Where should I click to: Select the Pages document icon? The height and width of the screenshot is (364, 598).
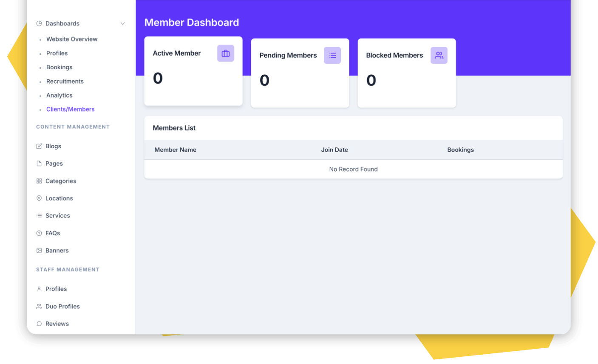[39, 164]
